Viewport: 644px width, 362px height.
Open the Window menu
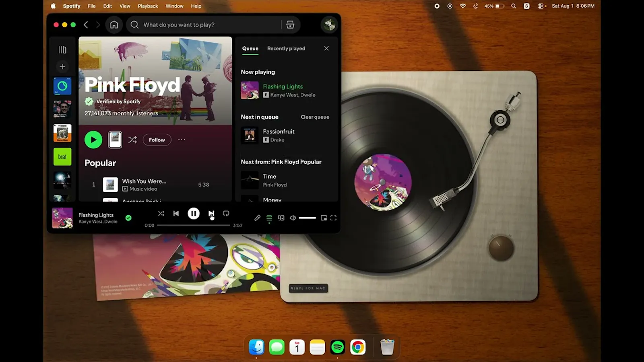174,6
